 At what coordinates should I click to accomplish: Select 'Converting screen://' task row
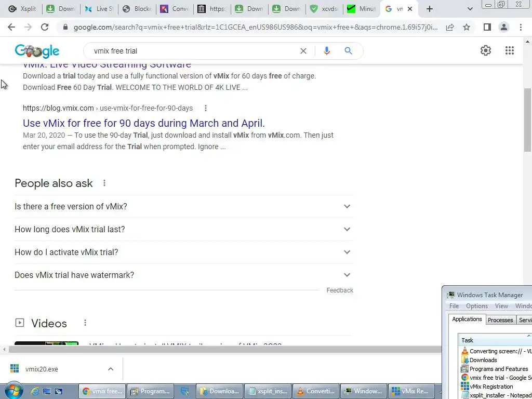[496, 351]
